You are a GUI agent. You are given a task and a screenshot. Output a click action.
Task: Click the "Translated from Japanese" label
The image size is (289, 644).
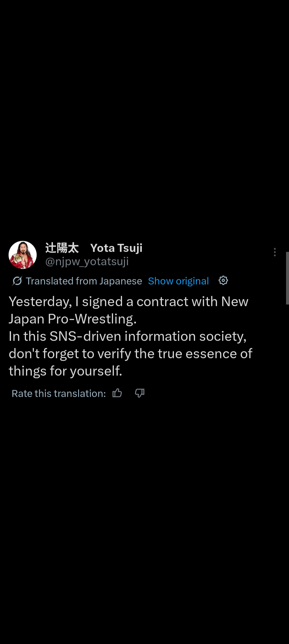tap(84, 281)
